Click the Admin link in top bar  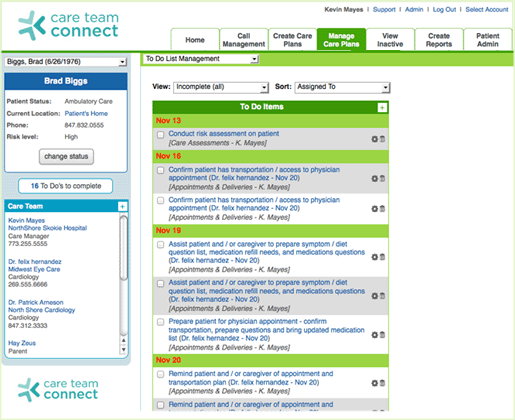point(414,9)
